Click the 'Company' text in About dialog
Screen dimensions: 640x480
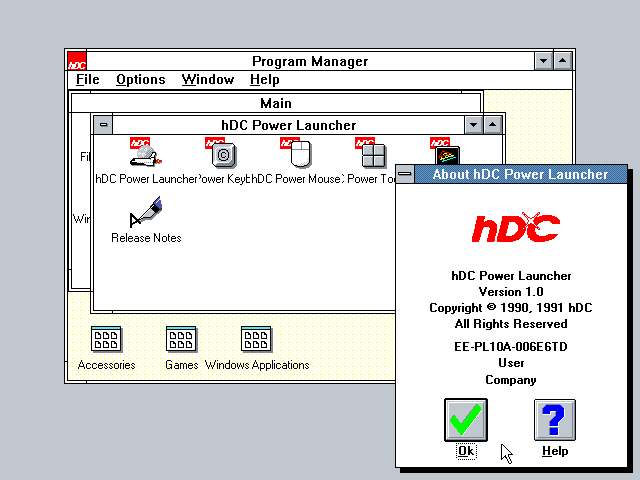(511, 380)
